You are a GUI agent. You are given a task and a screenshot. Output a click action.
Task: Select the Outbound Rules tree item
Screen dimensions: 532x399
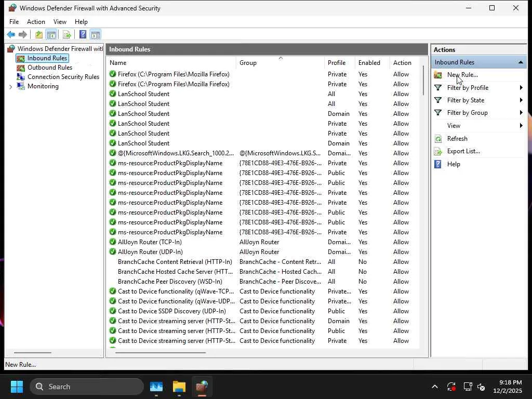[x=50, y=68]
